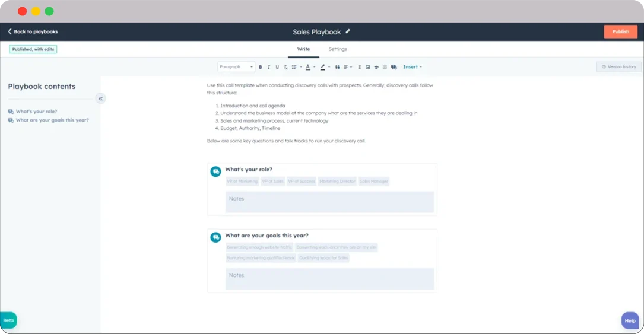Open the Help widget
The height and width of the screenshot is (334, 644).
(630, 321)
